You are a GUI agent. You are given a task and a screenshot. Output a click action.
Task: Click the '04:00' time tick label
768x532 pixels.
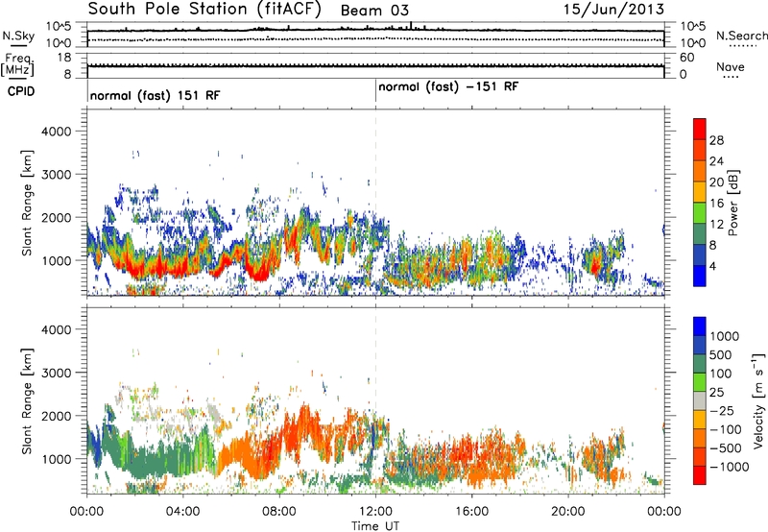coord(182,512)
